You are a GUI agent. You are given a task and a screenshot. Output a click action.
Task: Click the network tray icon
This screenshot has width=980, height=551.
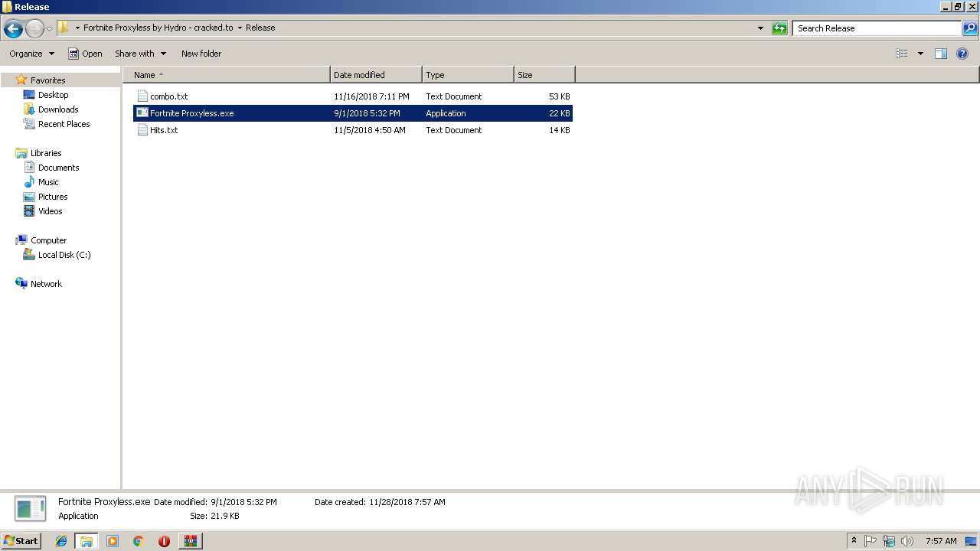(x=889, y=541)
